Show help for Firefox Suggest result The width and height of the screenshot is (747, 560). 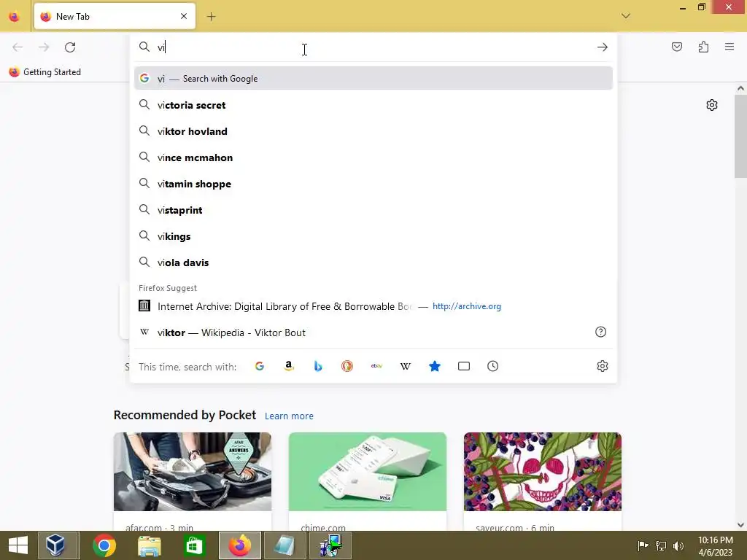pyautogui.click(x=601, y=332)
